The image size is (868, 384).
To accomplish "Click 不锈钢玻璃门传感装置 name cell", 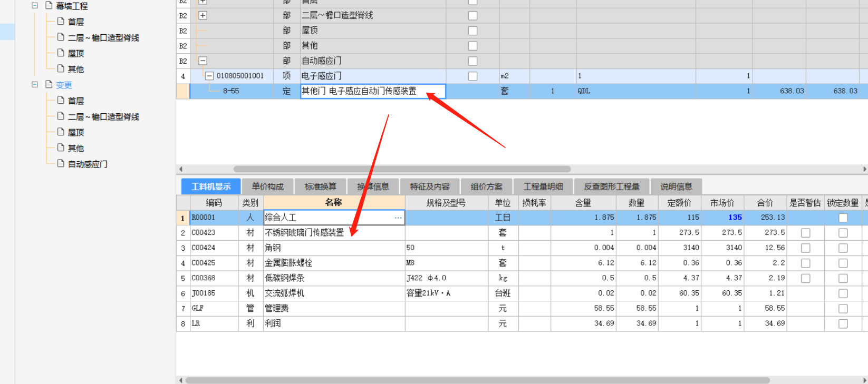I will (x=334, y=232).
